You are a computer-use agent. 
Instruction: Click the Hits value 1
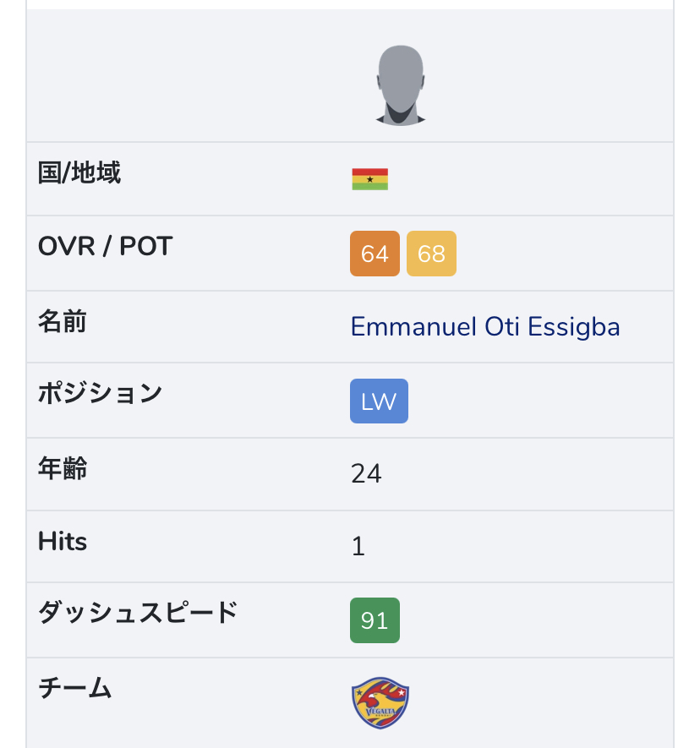358,547
